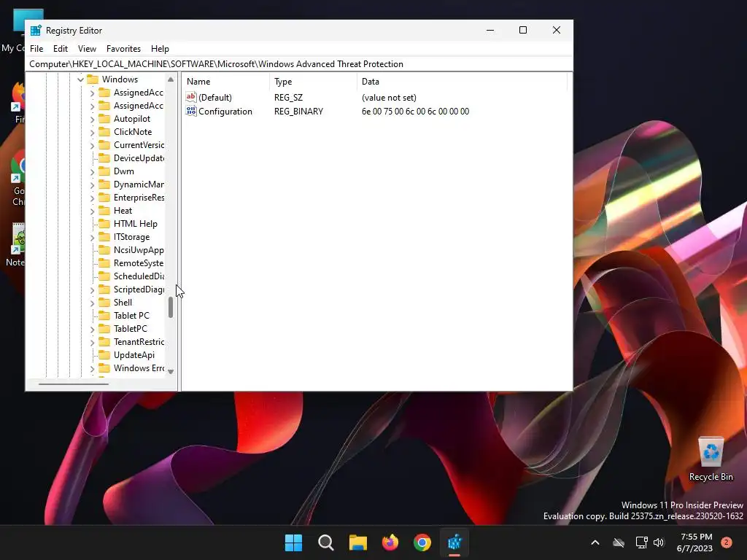The height and width of the screenshot is (560, 747).
Task: Expand the TenantRestrictions key
Action: (x=93, y=342)
